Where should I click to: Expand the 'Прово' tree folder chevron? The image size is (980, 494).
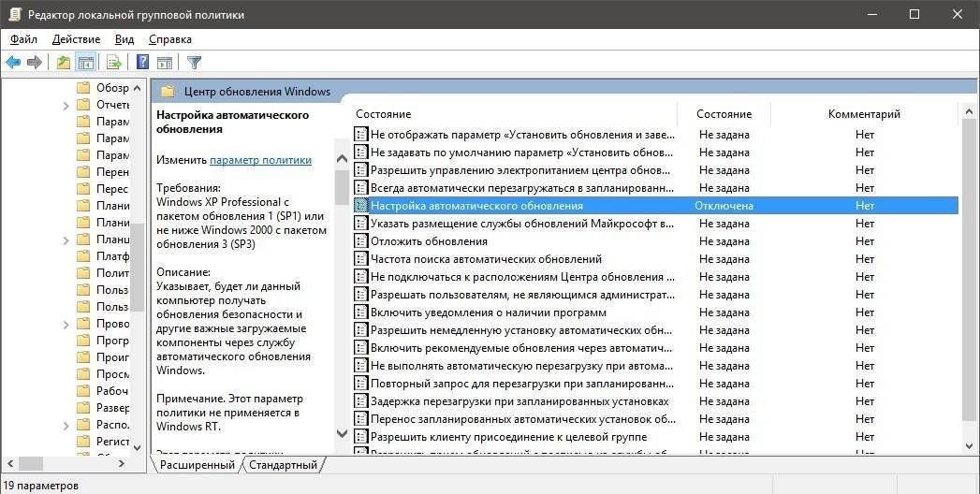click(x=67, y=324)
